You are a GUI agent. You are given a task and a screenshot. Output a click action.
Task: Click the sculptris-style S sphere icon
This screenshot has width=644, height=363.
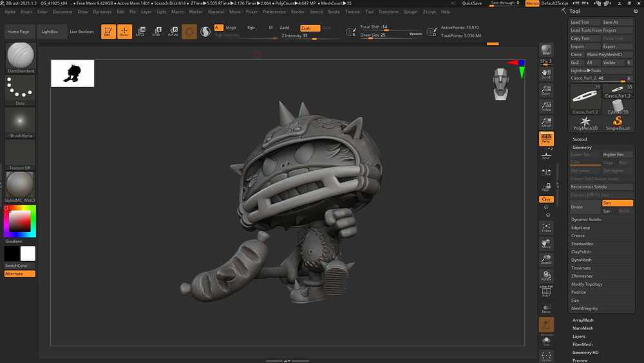click(205, 32)
